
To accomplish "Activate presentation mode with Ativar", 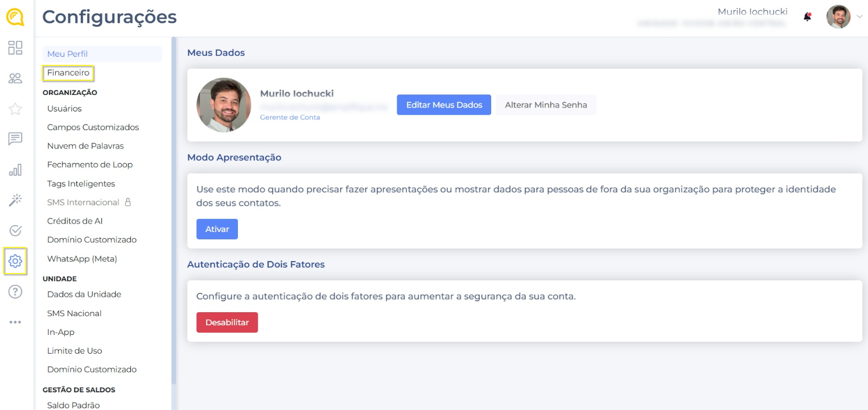I will pyautogui.click(x=217, y=229).
